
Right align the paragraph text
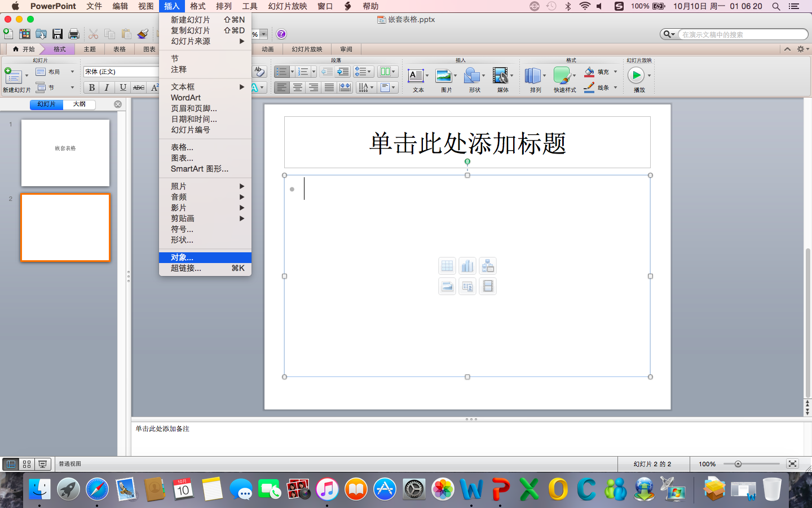(314, 87)
